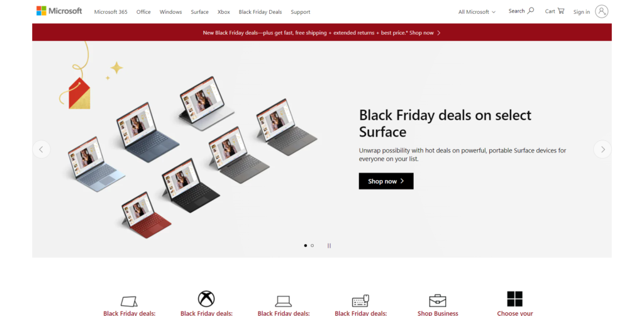Click the keyboard and mouse accessories icon
Image resolution: width=644 pixels, height=316 pixels.
360,301
